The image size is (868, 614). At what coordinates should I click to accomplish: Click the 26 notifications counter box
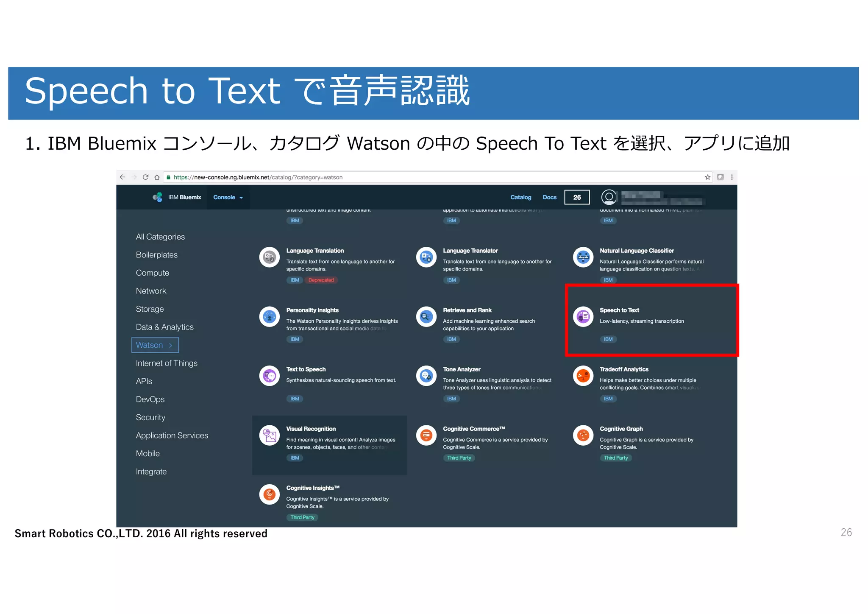[x=577, y=197]
